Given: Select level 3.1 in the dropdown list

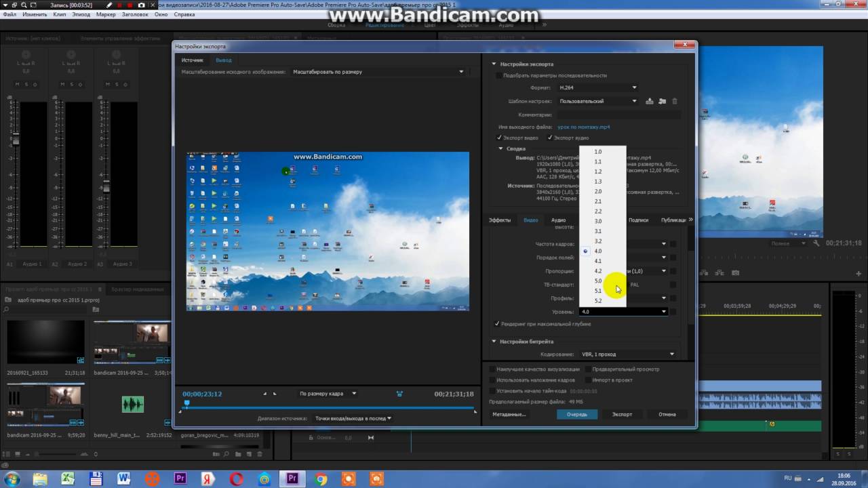Looking at the screenshot, I should click(603, 231).
